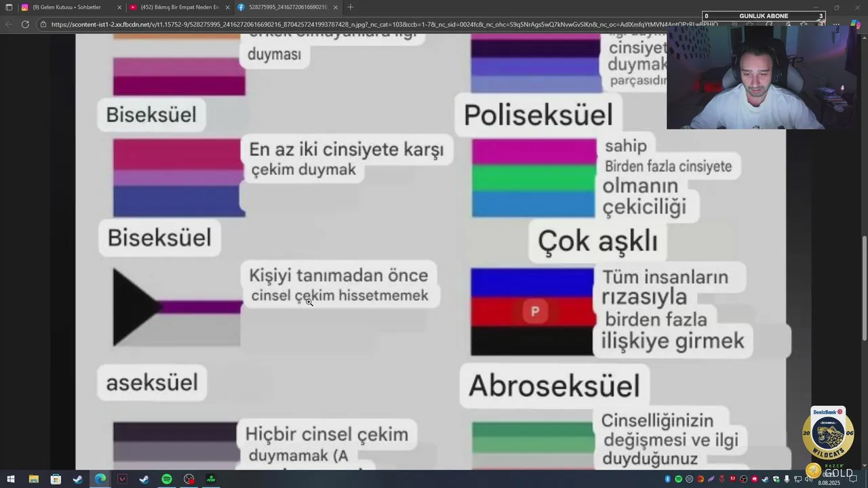Click text 'Kişiyi tanımadan önce'
This screenshot has height=488, width=868.
tap(338, 275)
